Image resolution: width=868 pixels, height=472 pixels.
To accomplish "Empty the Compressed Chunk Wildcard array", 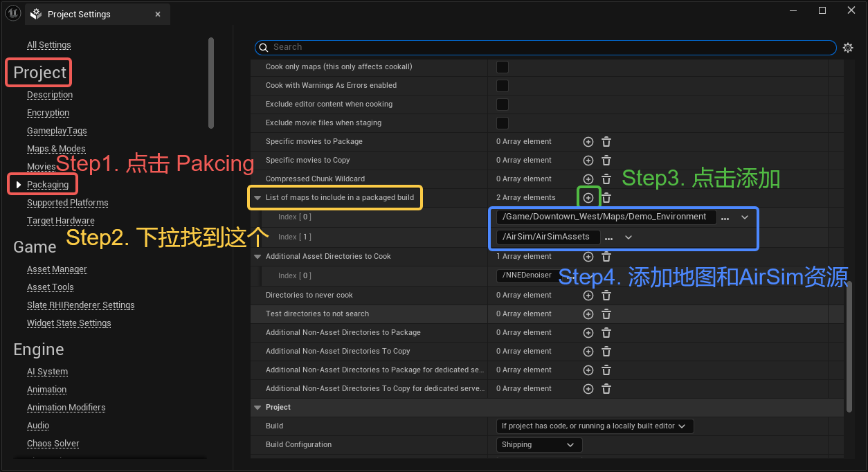I will coord(606,179).
